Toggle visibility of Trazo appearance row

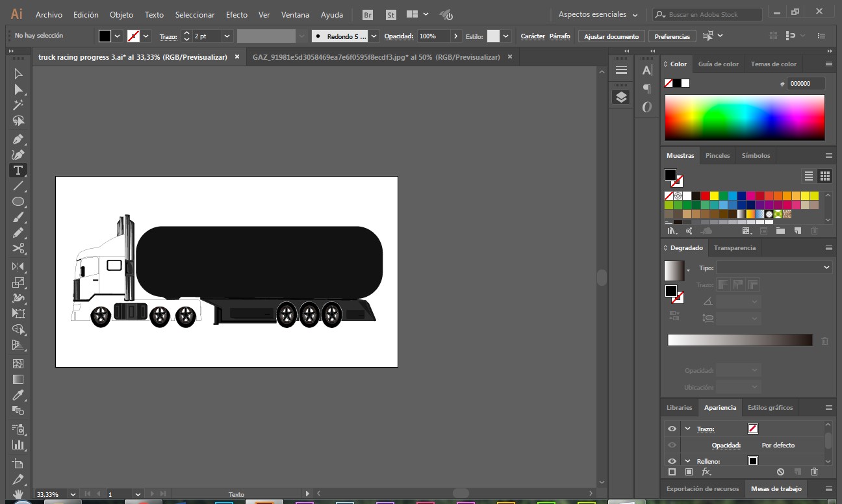[x=672, y=429]
